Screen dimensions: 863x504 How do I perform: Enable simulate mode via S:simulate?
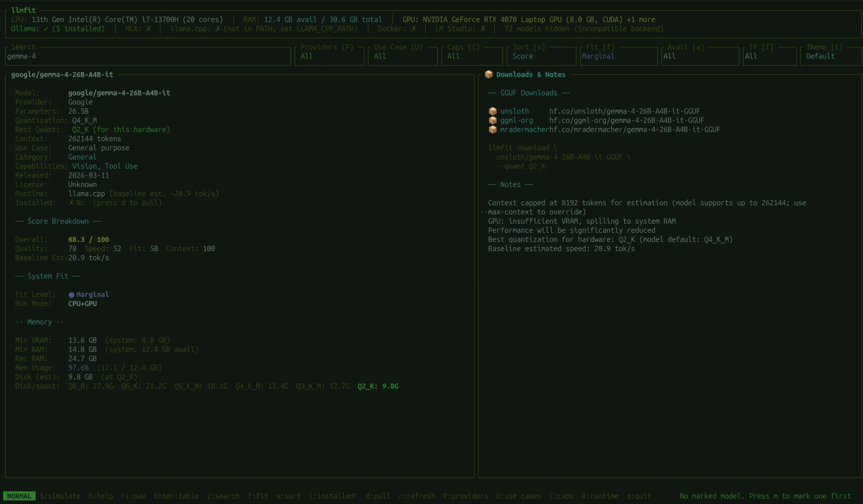[x=60, y=496]
